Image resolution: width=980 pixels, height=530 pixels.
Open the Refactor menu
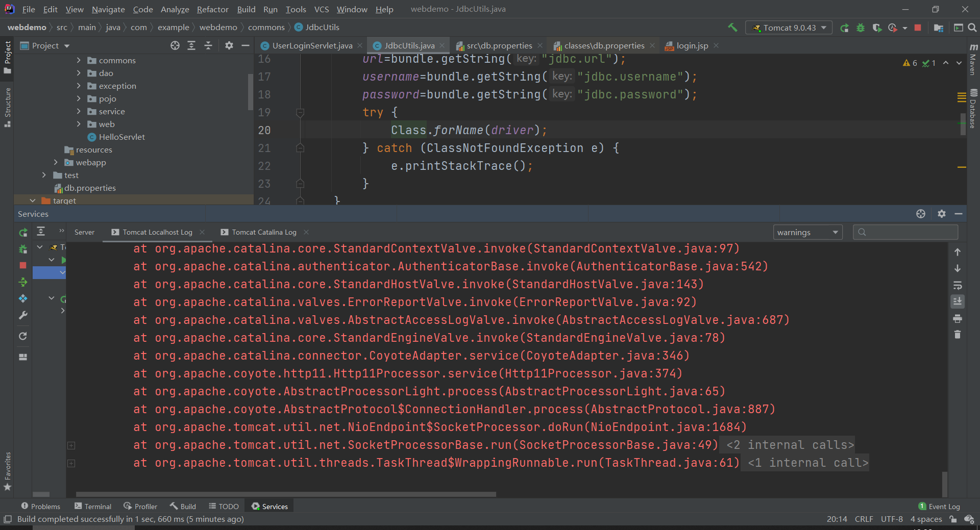212,9
